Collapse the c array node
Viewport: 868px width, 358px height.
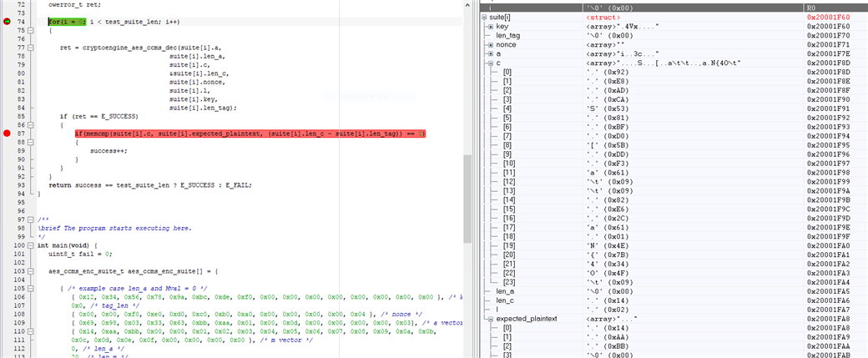(491, 63)
